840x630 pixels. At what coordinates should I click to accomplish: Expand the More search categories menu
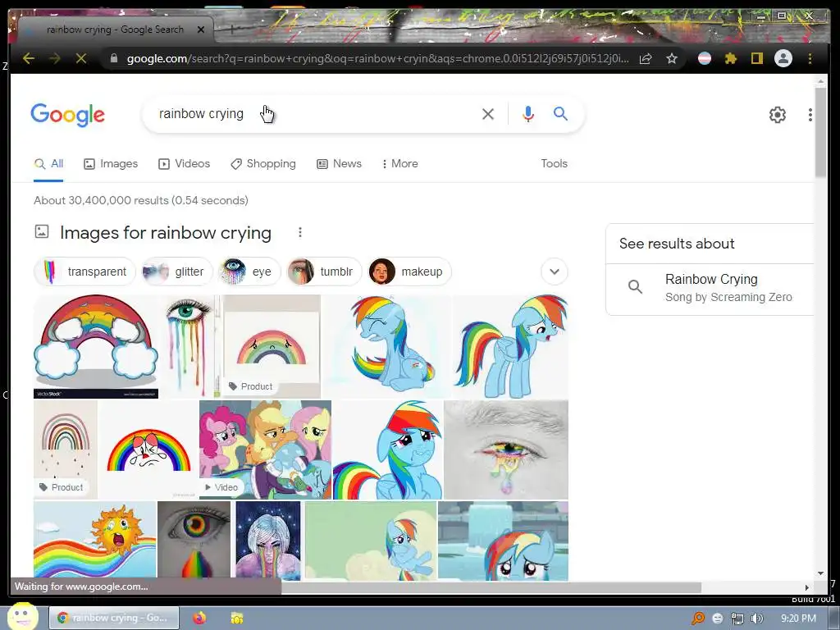399,164
